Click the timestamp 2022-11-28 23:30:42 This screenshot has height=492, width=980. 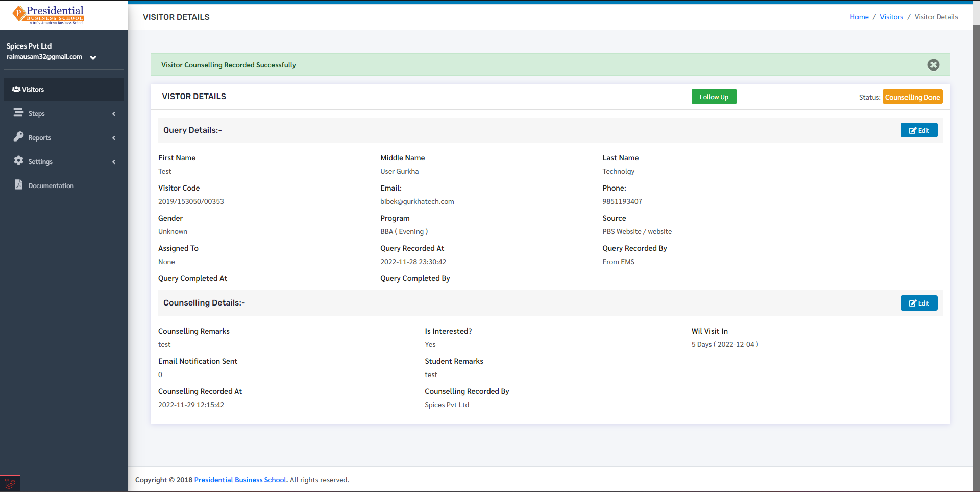tap(413, 262)
